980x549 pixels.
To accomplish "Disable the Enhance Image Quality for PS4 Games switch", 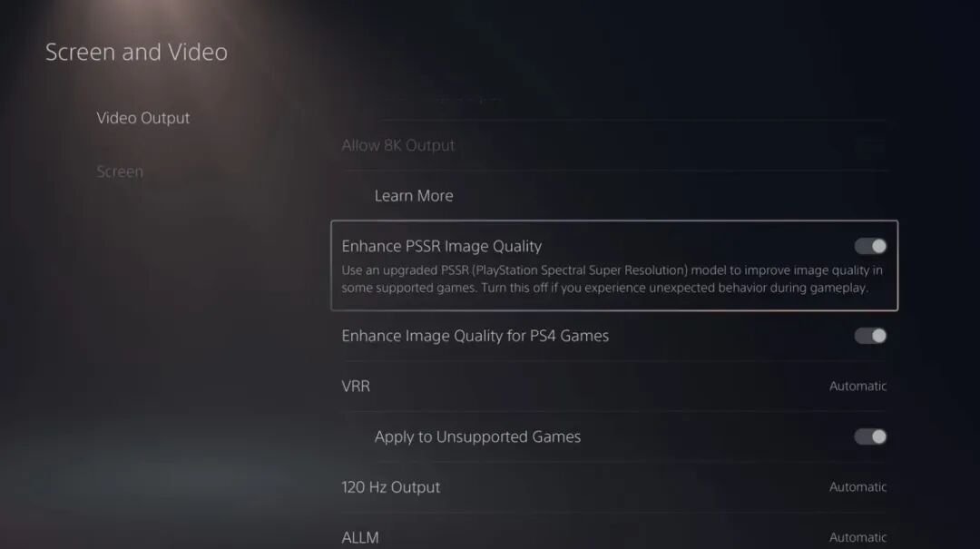I will (x=870, y=336).
